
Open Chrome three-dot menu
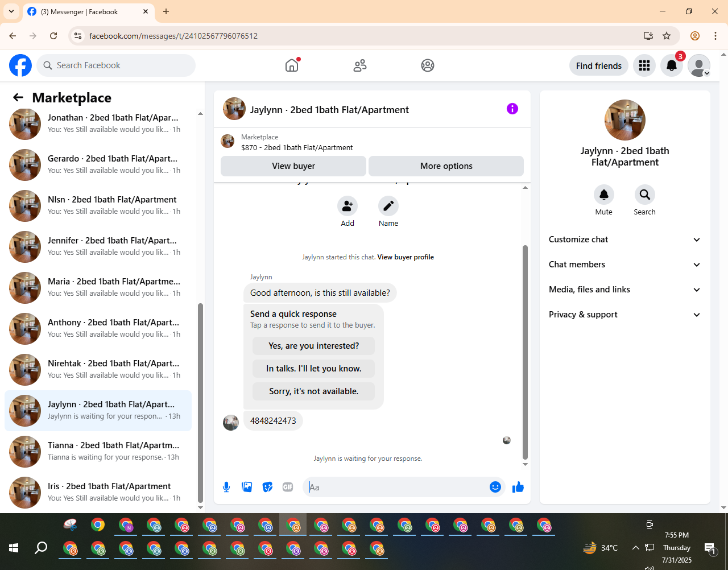pyautogui.click(x=715, y=36)
